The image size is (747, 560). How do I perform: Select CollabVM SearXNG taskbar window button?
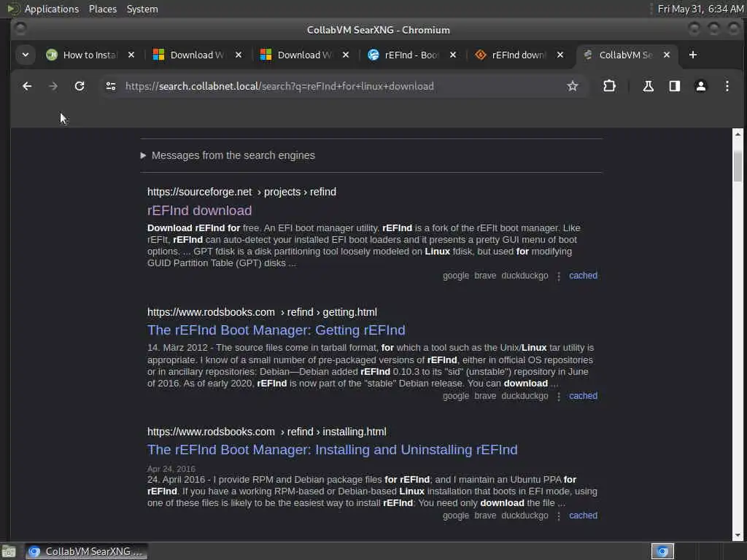(86, 551)
